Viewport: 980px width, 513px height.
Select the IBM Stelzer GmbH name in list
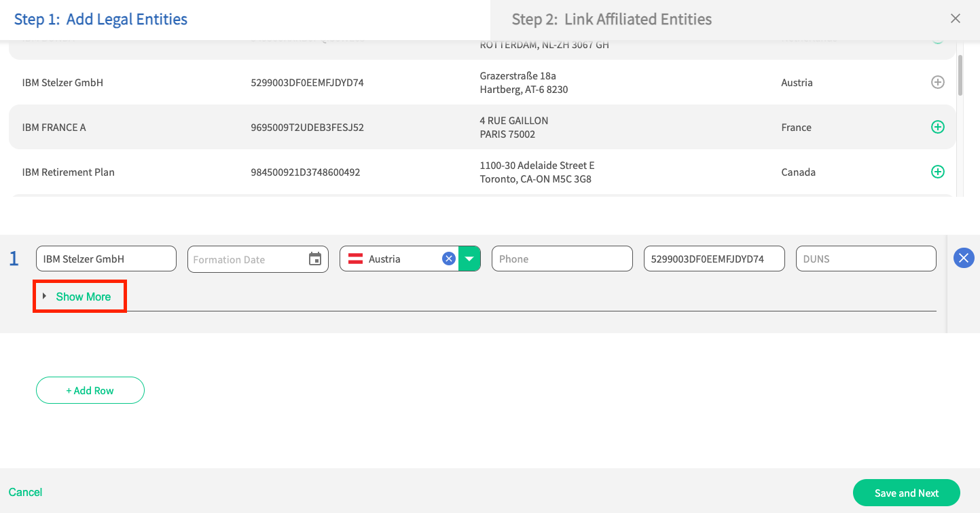62,83
